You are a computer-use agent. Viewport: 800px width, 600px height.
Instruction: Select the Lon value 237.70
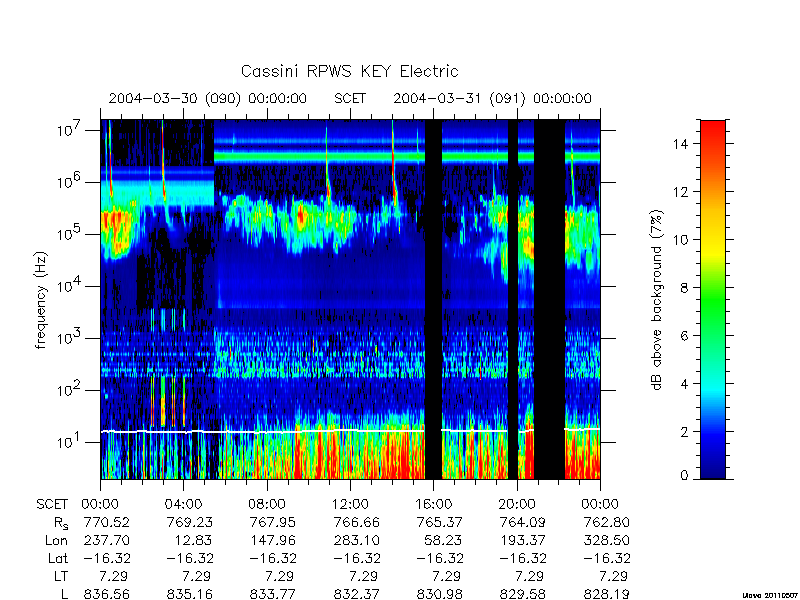click(x=107, y=540)
